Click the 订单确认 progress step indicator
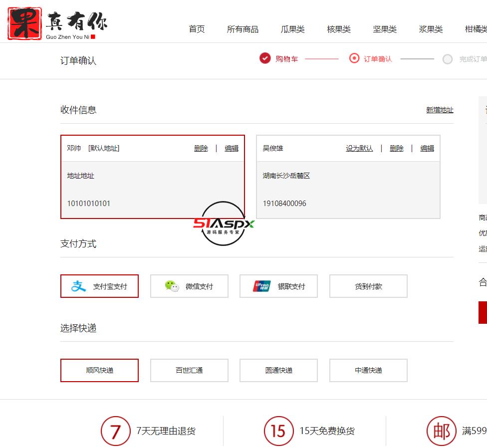487x448 pixels. 355,58
